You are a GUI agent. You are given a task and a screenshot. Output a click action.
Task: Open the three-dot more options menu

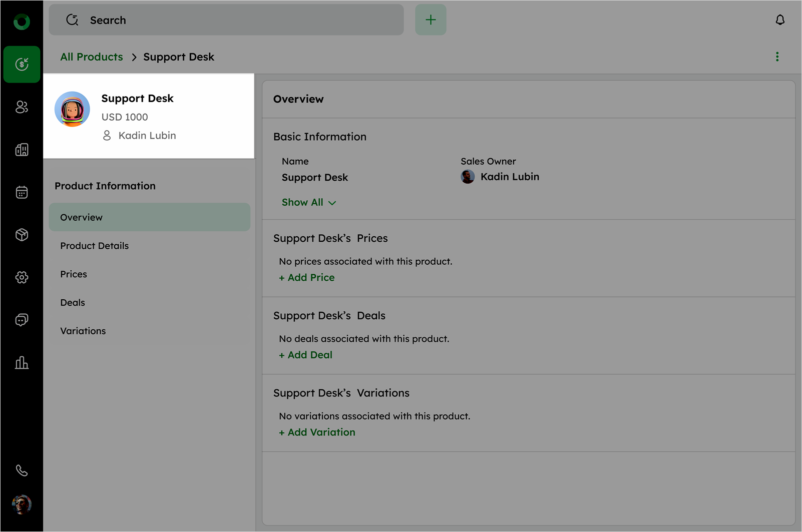(777, 57)
